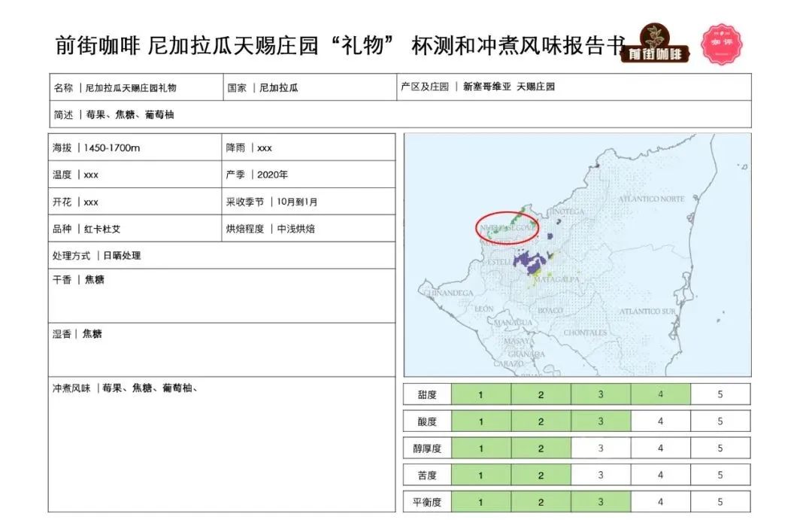Click the 苦度 rating label
Screen dimensions: 812x529
pos(427,475)
